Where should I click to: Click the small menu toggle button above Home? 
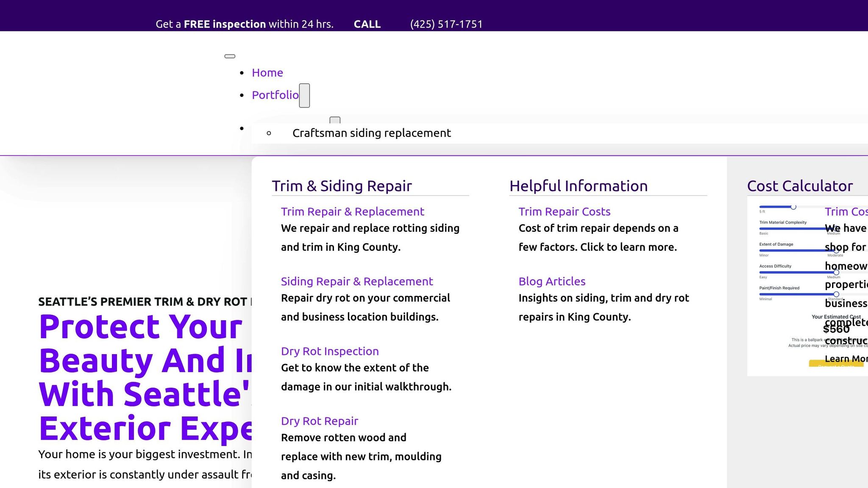(230, 56)
